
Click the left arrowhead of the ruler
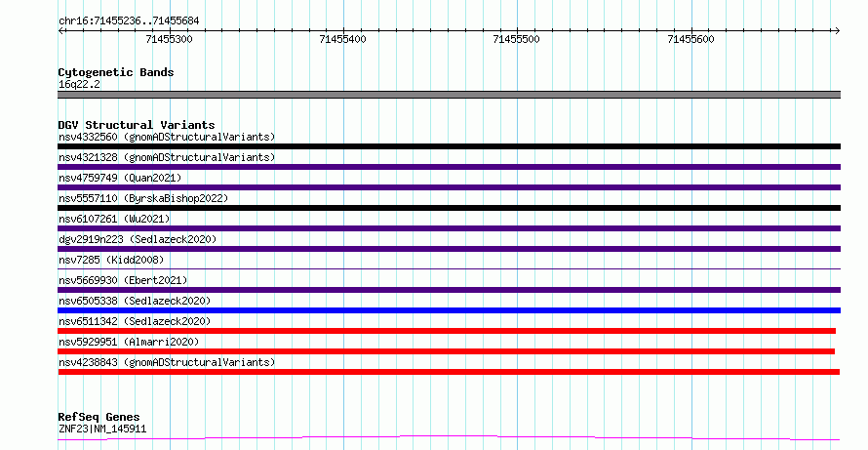point(60,31)
